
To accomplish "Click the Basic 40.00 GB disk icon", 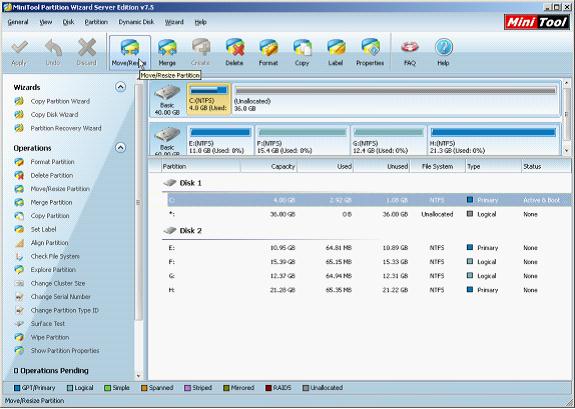I will pyautogui.click(x=167, y=99).
